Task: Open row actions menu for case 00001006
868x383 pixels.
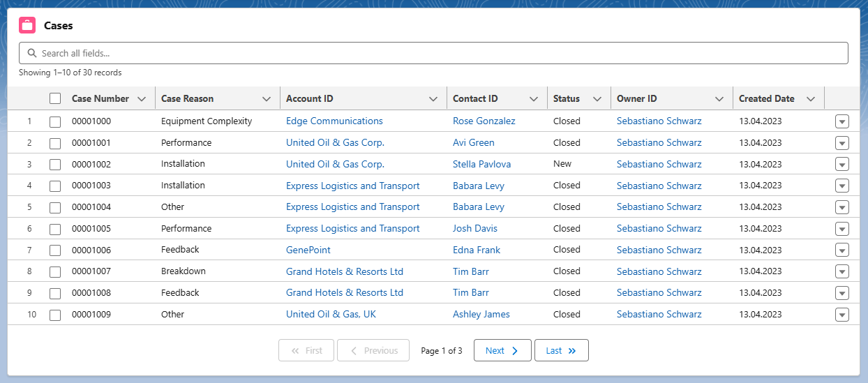Action: pos(842,250)
